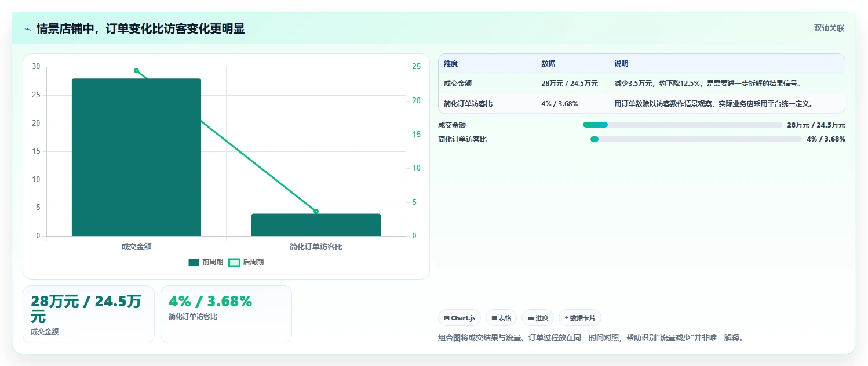Click the line point above 成交金额 bar
This screenshot has width=868, height=366.
136,71
